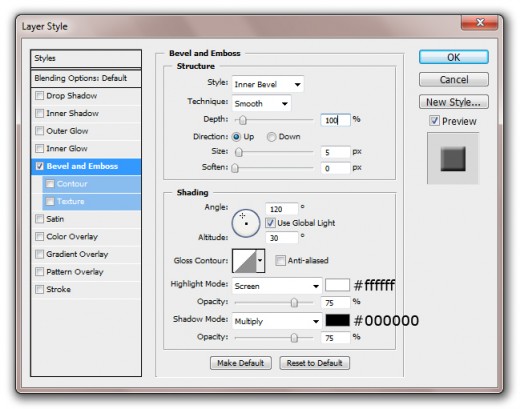Select the Drop Shadow style row
520x409 pixels.
pos(86,96)
